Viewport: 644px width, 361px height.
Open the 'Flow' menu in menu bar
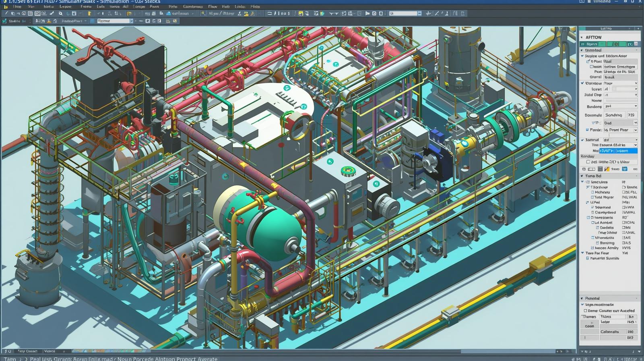point(213,7)
